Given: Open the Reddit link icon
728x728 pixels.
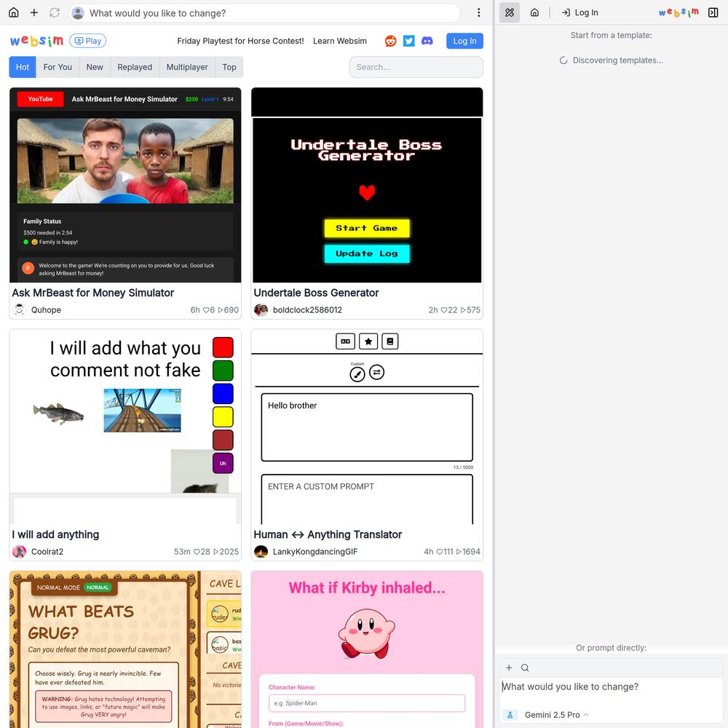Looking at the screenshot, I should pyautogui.click(x=390, y=41).
